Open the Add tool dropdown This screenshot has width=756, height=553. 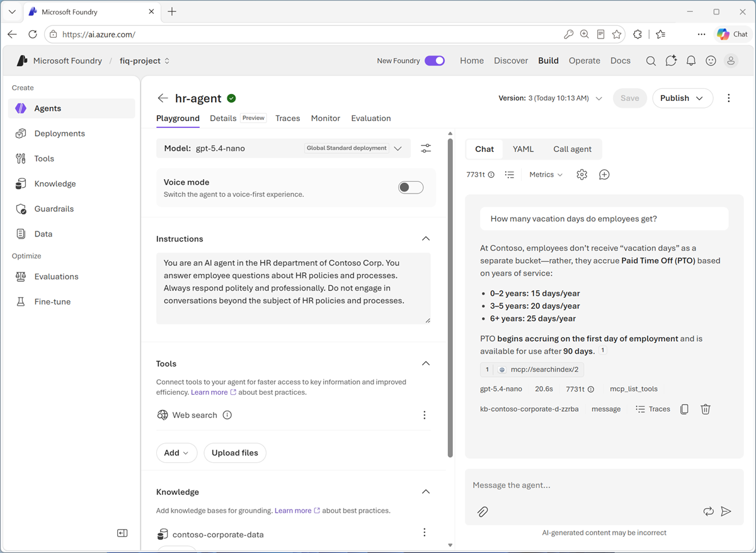pyautogui.click(x=176, y=453)
